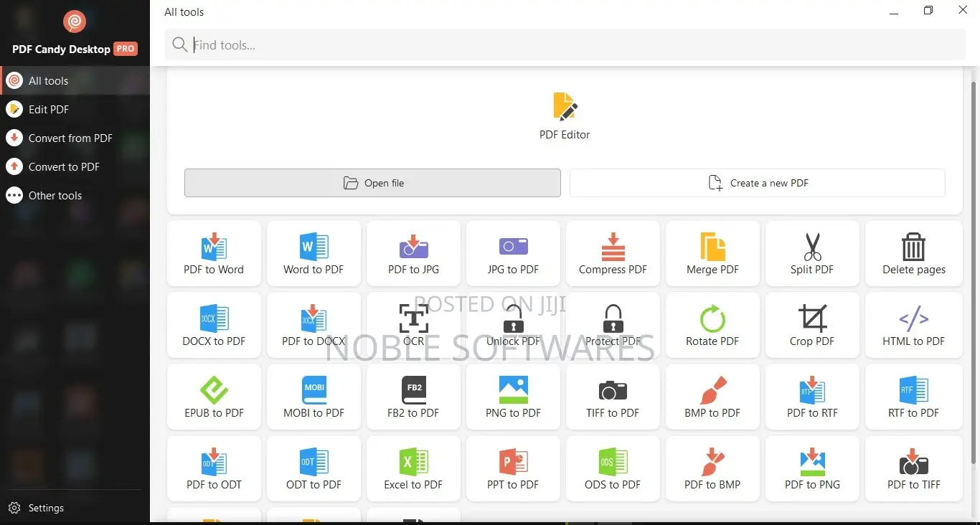The width and height of the screenshot is (980, 525).
Task: Click the PRO badge label
Action: point(126,49)
